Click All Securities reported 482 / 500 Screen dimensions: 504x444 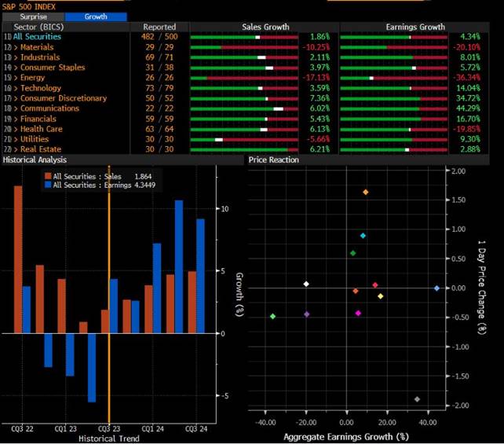click(159, 37)
